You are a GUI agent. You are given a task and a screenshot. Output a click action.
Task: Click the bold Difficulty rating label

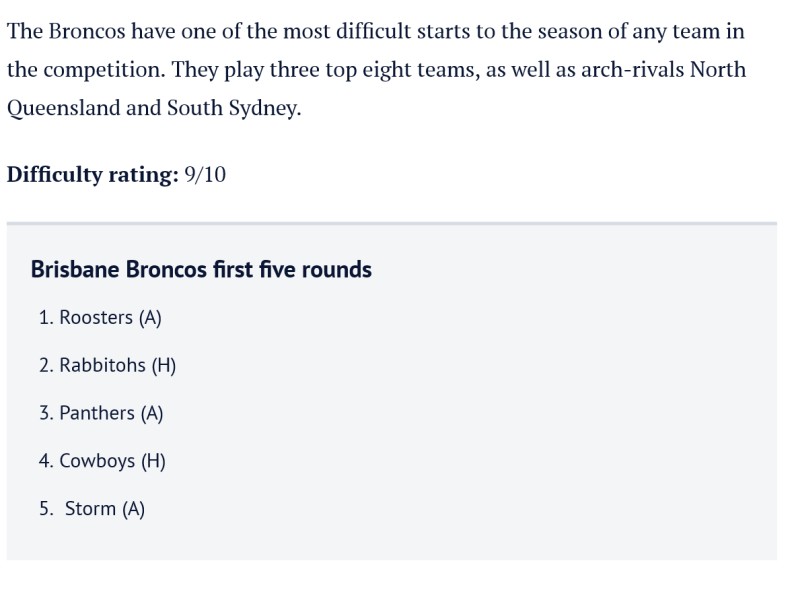pos(92,175)
